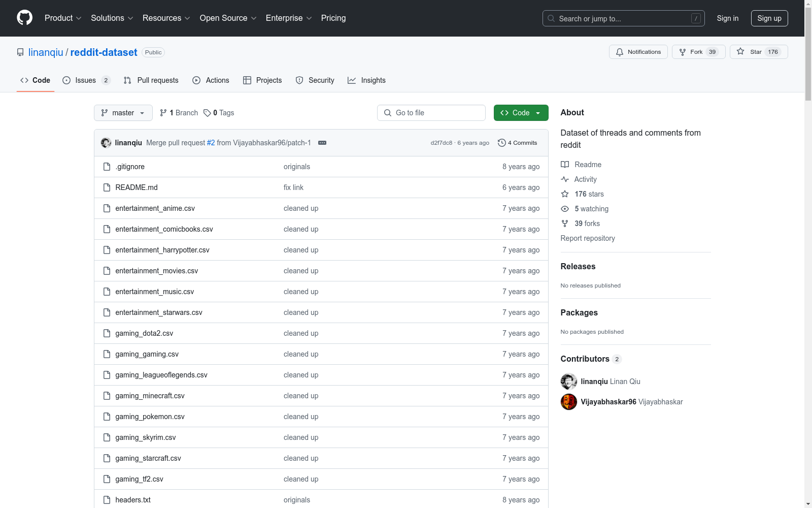This screenshot has width=812, height=508.
Task: Click the eye icon beside 5 watching
Action: click(x=565, y=209)
